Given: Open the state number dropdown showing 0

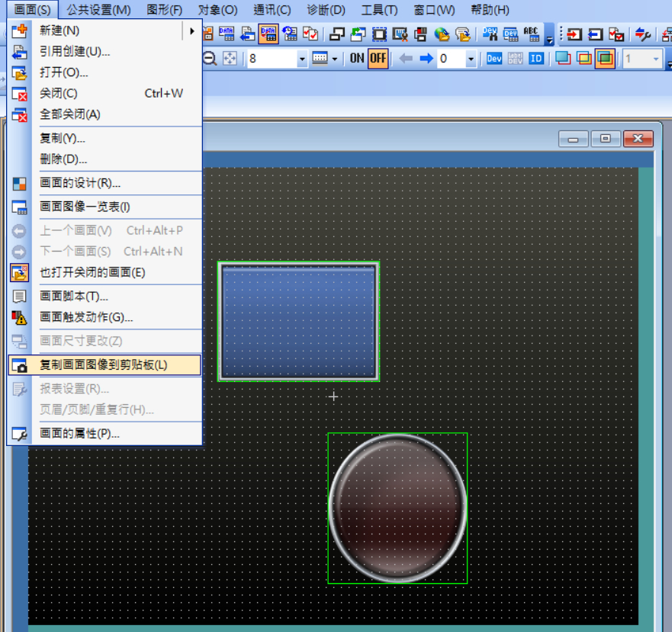Looking at the screenshot, I should [471, 59].
